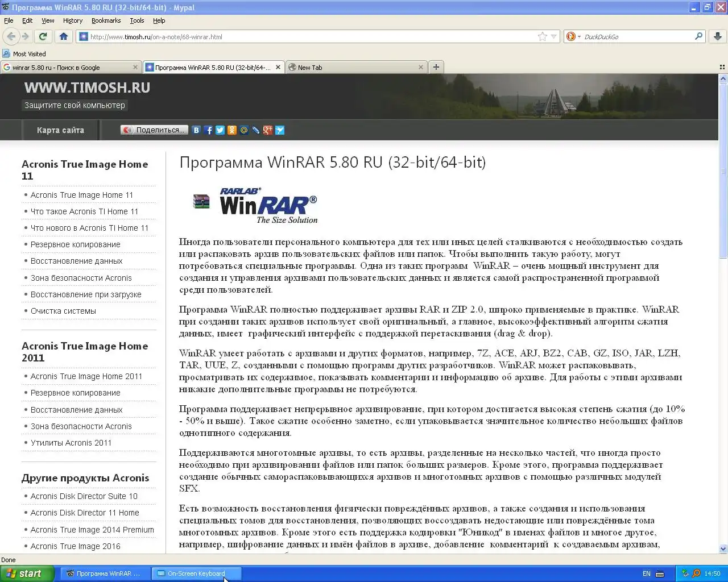Open 'Зона безопасности Acronis' link under Home 11

click(x=81, y=278)
